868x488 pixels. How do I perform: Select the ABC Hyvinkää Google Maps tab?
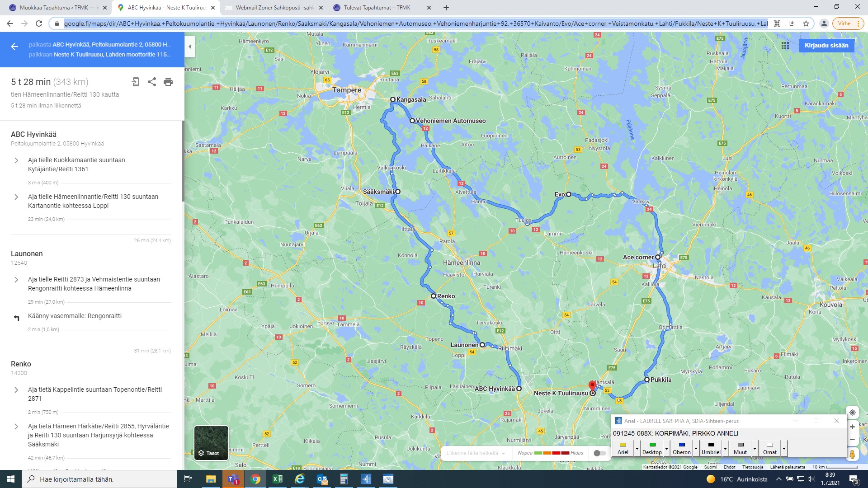[x=166, y=8]
